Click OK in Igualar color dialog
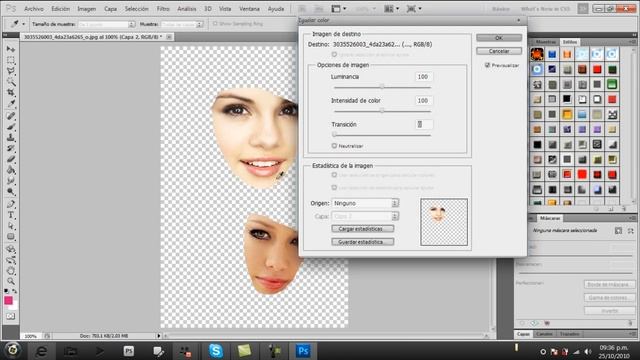Viewport: 640px width, 360px height. coord(499,38)
